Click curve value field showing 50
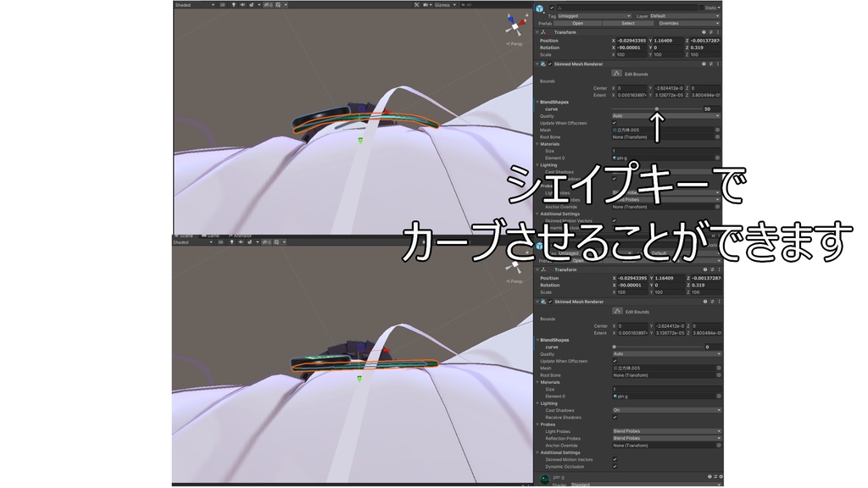Screen dimensions: 868x488 coord(712,109)
